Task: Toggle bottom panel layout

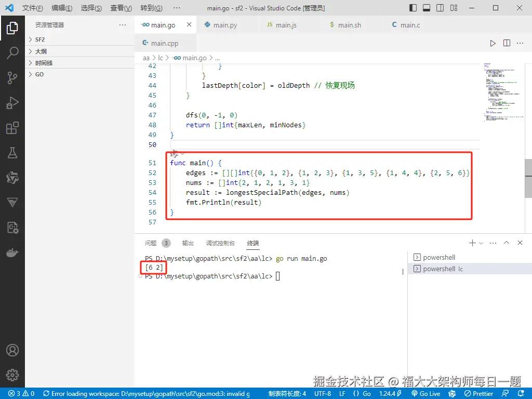Action: (427, 8)
